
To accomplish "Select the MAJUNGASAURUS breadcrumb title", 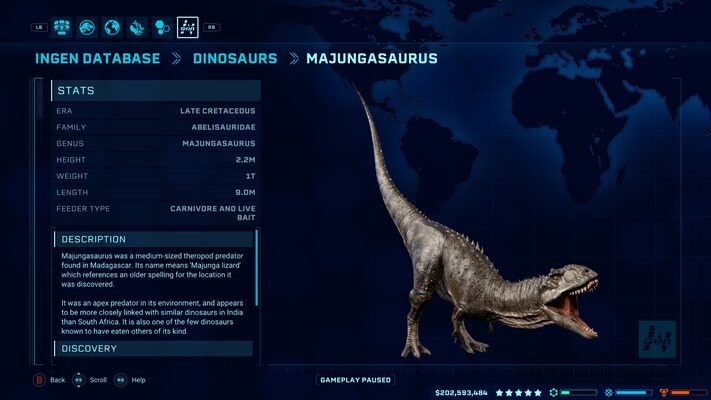I will [x=372, y=59].
